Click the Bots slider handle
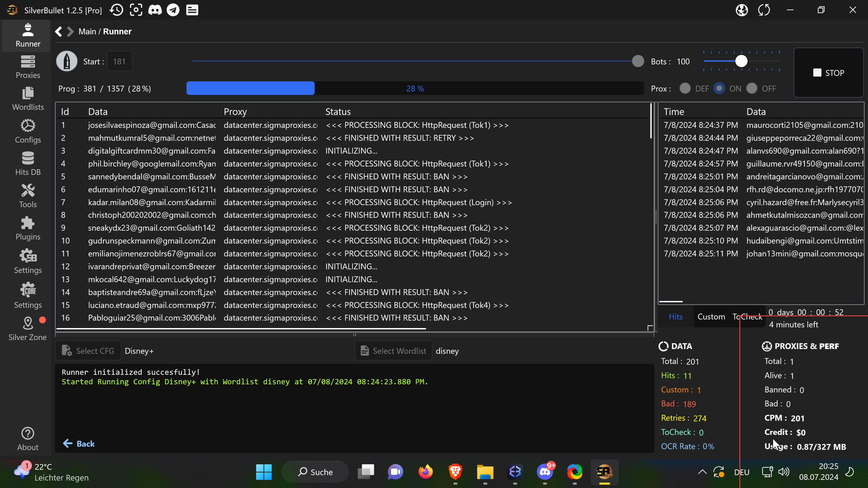The width and height of the screenshot is (868, 488). (x=741, y=61)
